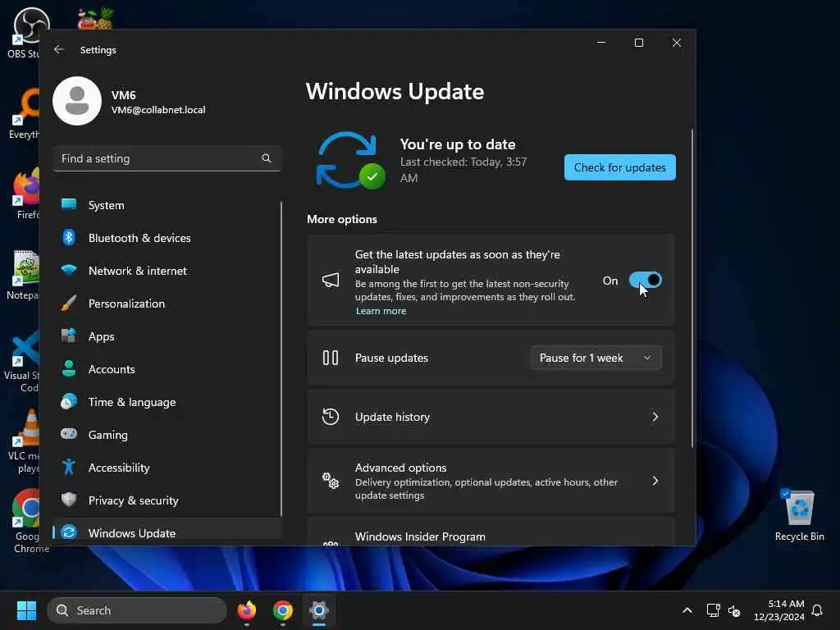Image resolution: width=840 pixels, height=630 pixels.
Task: Open the Apps settings page
Action: pos(167,336)
